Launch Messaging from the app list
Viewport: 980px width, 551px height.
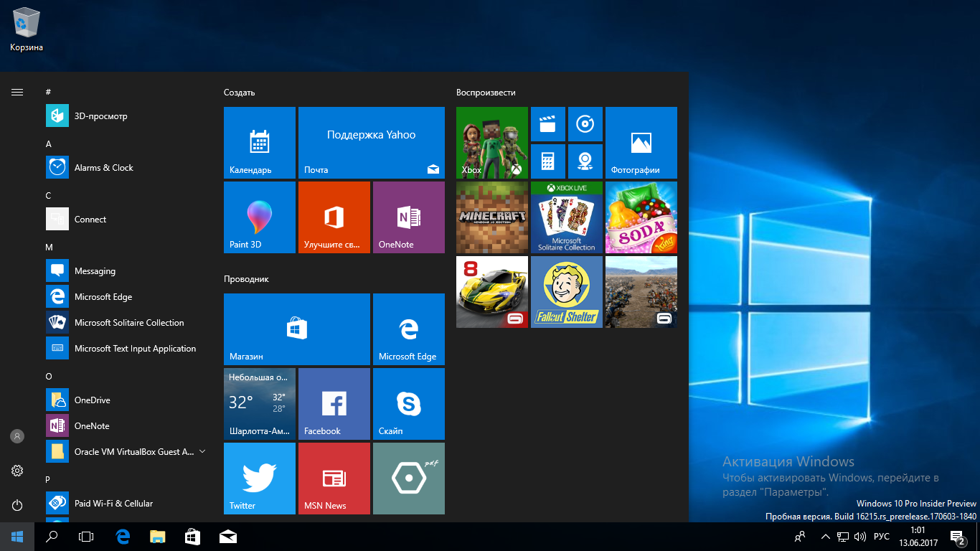126,271
